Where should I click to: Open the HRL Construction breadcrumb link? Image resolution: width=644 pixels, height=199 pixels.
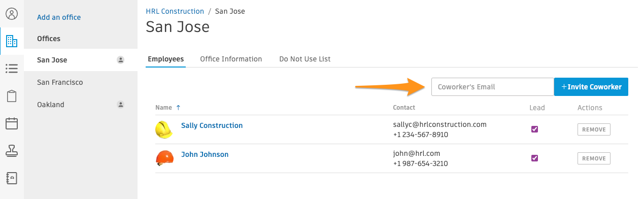(175, 11)
